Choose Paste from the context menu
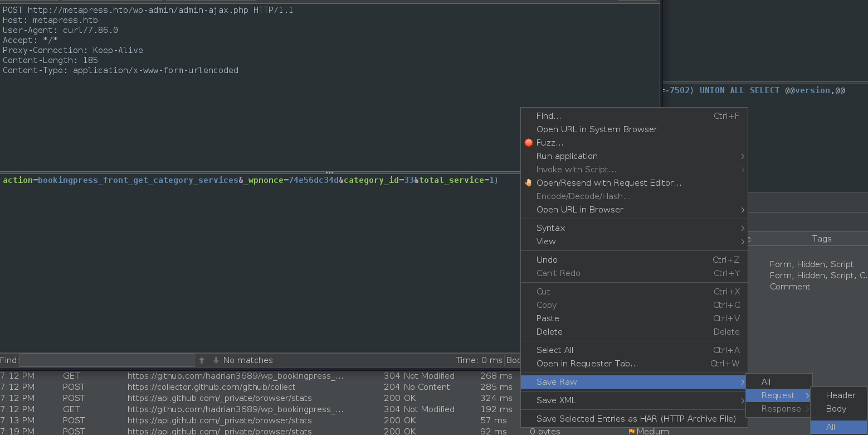 tap(634, 318)
